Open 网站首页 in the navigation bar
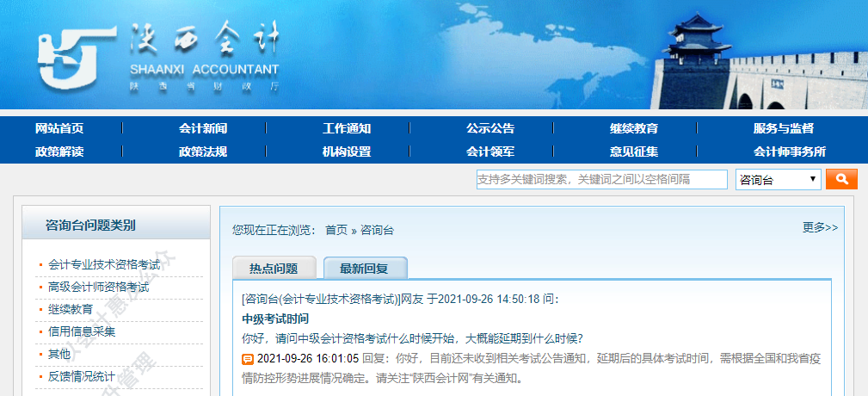Image resolution: width=868 pixels, height=396 pixels. pyautogui.click(x=59, y=128)
